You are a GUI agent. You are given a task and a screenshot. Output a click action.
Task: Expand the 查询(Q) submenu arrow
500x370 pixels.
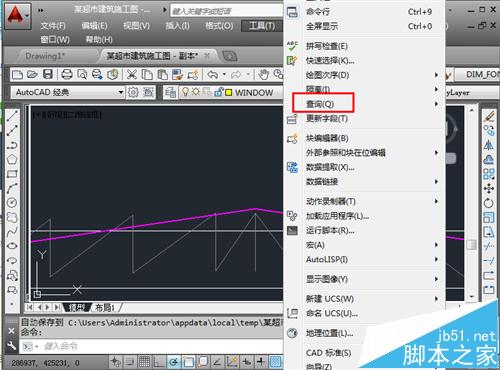pyautogui.click(x=436, y=104)
